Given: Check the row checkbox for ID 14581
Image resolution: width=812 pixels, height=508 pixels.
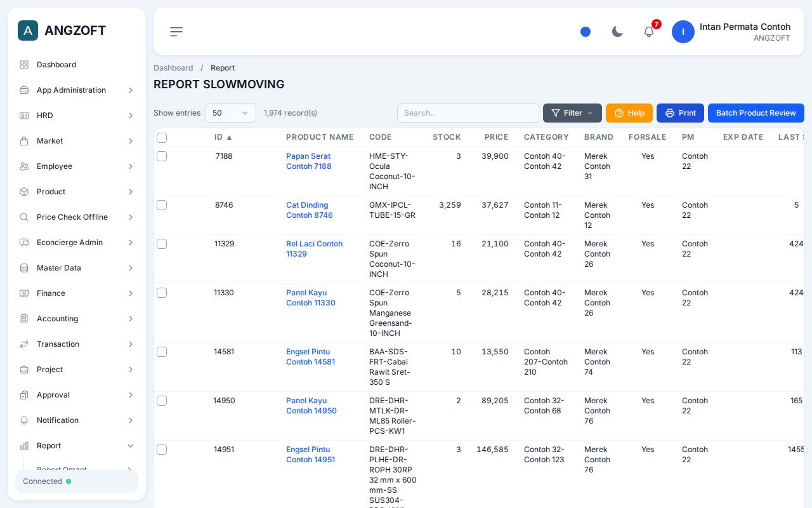Looking at the screenshot, I should click(x=162, y=352).
